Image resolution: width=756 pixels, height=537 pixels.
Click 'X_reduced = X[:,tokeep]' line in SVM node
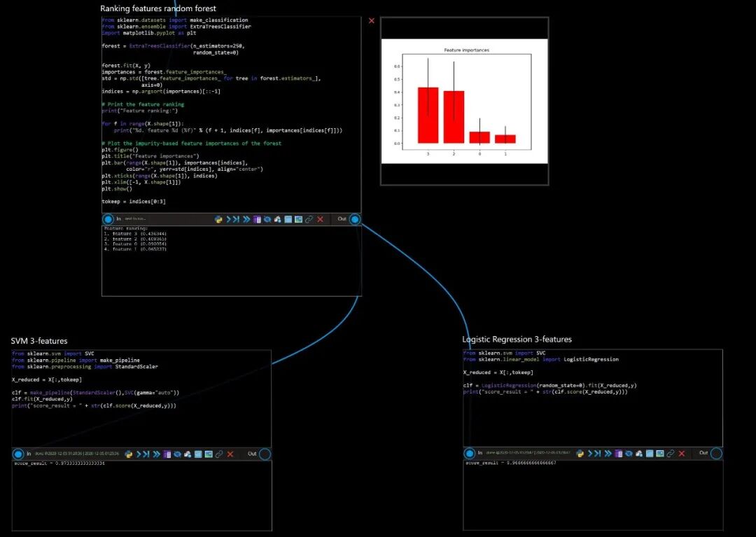pyautogui.click(x=47, y=380)
